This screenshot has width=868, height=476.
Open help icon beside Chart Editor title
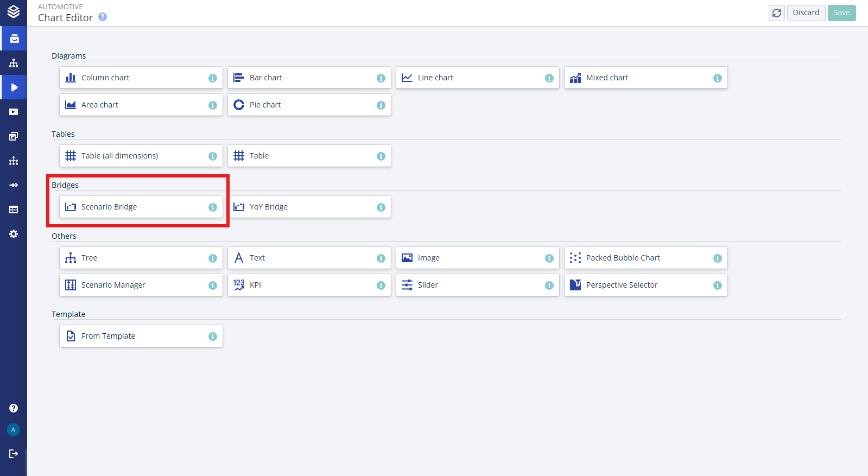click(x=103, y=17)
